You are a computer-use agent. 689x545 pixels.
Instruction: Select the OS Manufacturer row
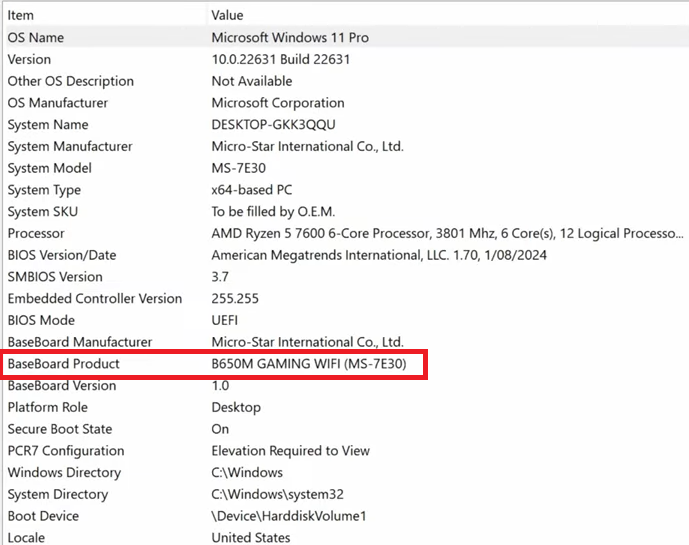tap(58, 103)
